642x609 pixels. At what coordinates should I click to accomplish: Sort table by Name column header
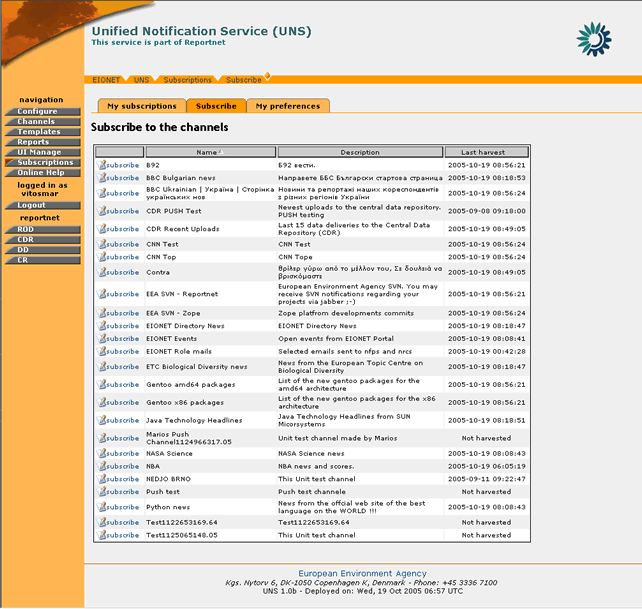tap(210, 152)
